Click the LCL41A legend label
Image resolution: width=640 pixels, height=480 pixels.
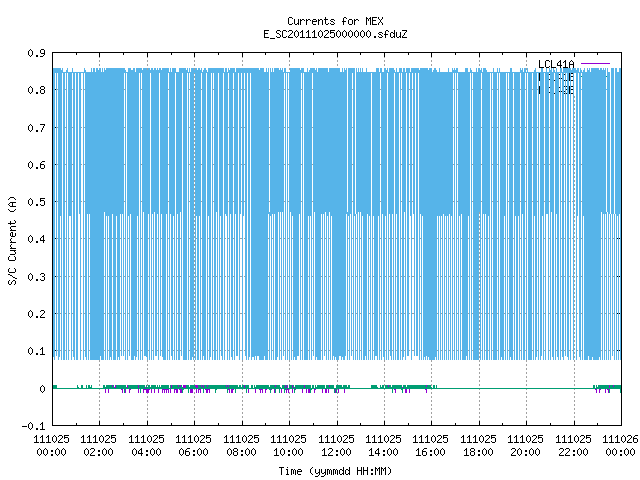click(556, 64)
